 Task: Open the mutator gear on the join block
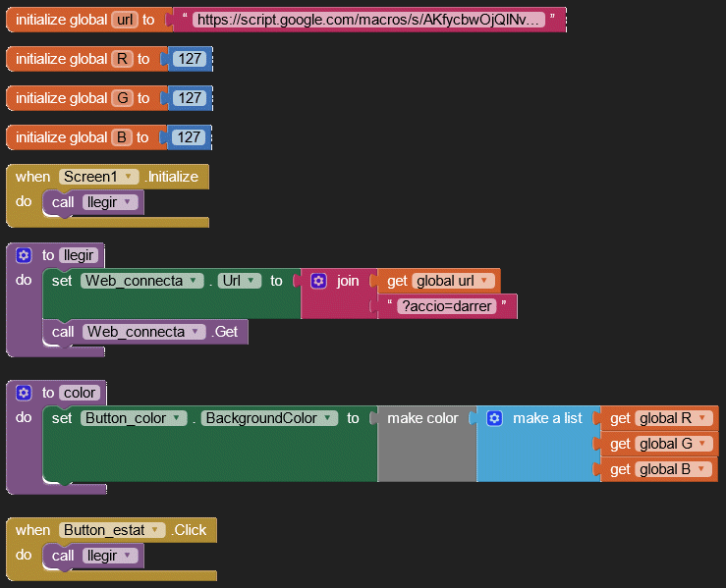318,281
